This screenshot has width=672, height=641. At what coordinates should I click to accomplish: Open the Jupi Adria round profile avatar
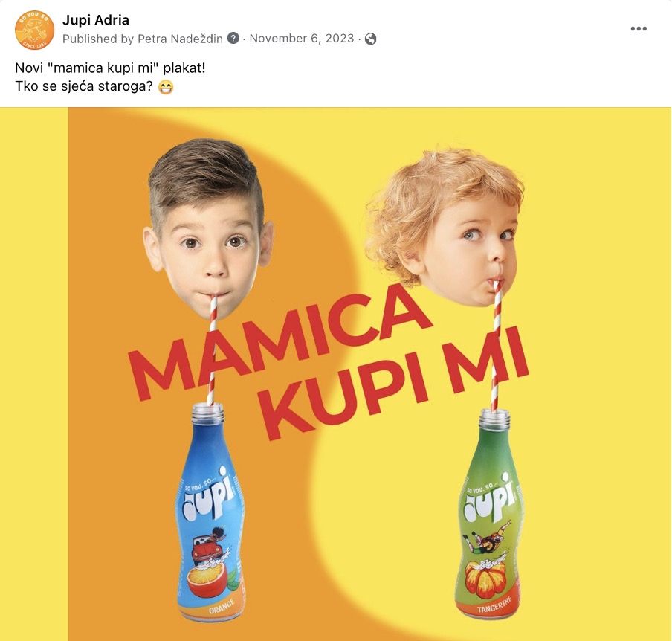pos(34,30)
